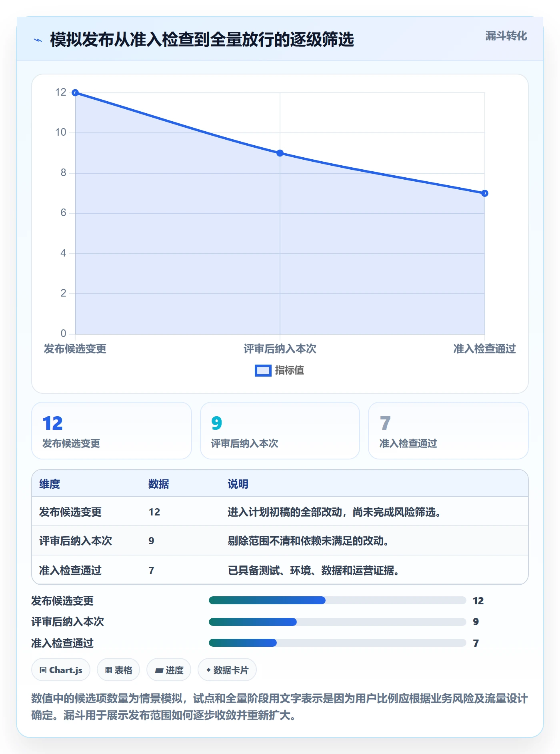
Task: Click the 发布候选变更 table row name
Action: coord(70,512)
